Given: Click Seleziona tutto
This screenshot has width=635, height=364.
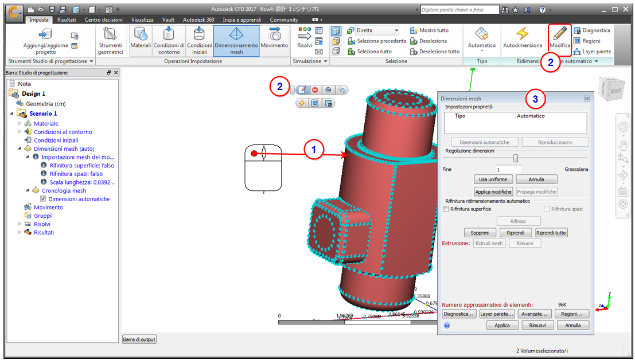Looking at the screenshot, I should (370, 52).
